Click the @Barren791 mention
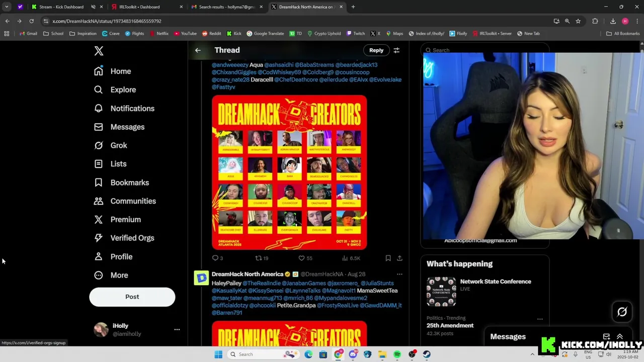644x362 pixels. pyautogui.click(x=227, y=312)
